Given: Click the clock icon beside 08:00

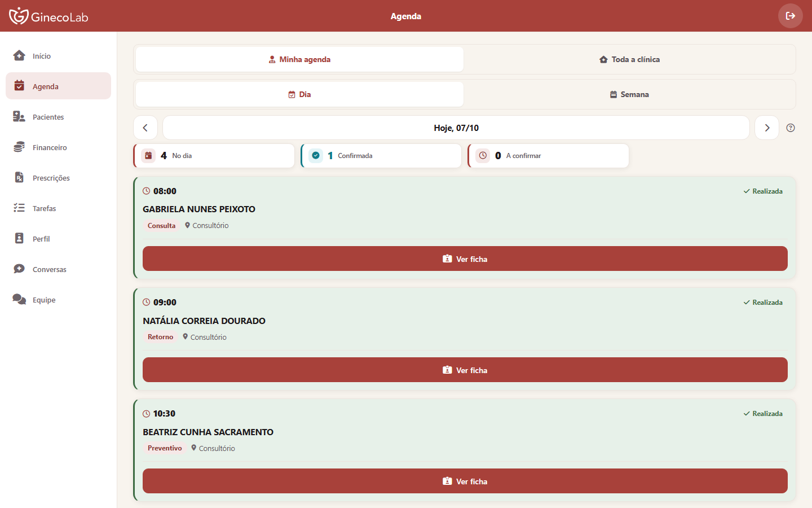Looking at the screenshot, I should [x=147, y=191].
